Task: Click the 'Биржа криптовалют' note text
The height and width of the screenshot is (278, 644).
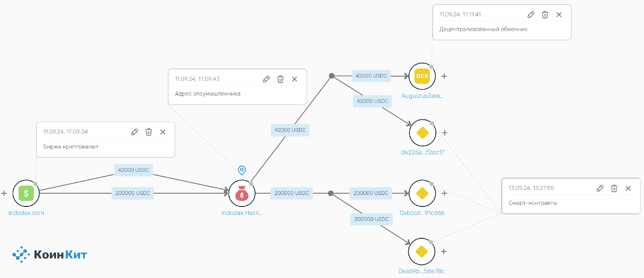Action: coord(71,147)
